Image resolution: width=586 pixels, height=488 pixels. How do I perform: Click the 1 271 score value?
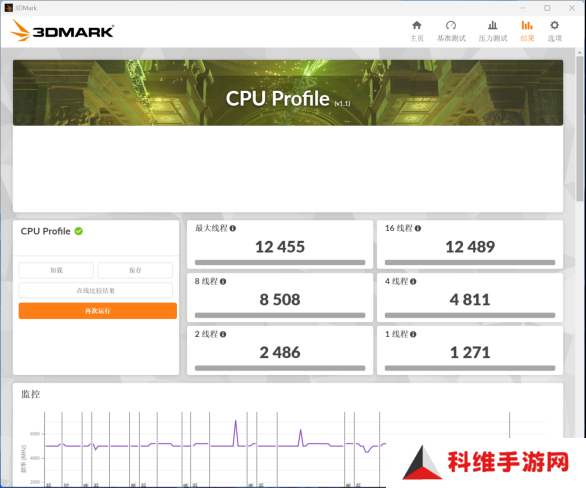[x=470, y=352]
